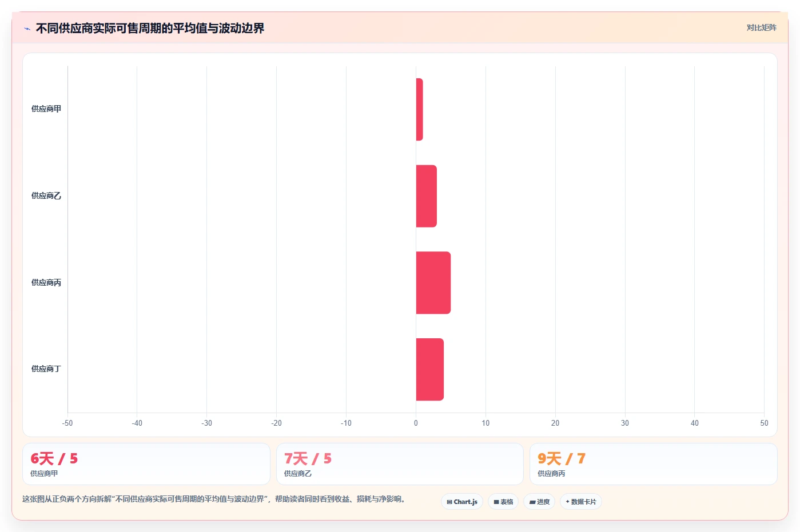Click the x-axis tick label 20
The width and height of the screenshot is (800, 532).
[x=555, y=423]
